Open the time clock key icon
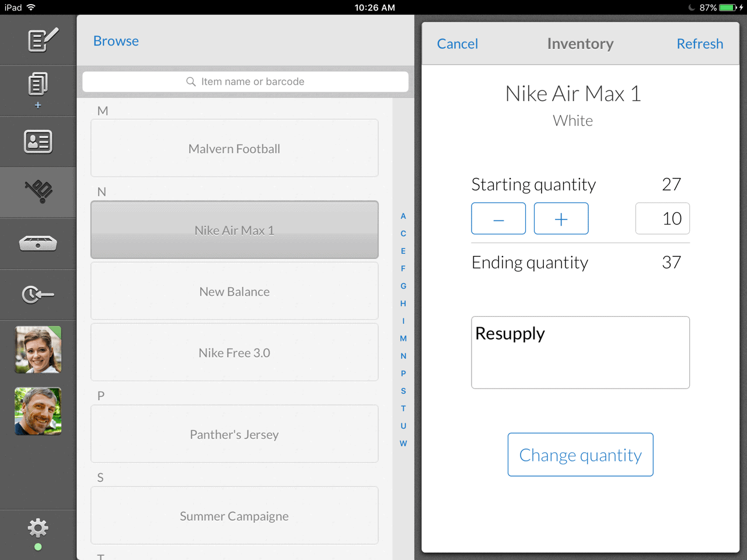The height and width of the screenshot is (560, 747). tap(38, 295)
